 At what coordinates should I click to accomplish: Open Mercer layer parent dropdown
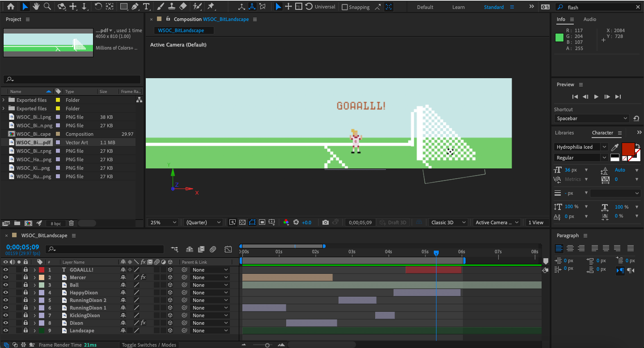(x=209, y=277)
